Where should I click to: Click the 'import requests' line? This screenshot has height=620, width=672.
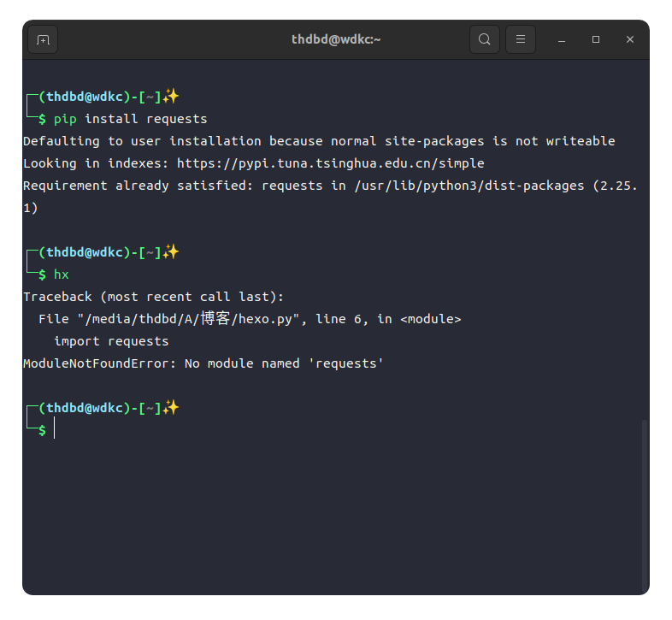click(x=111, y=341)
